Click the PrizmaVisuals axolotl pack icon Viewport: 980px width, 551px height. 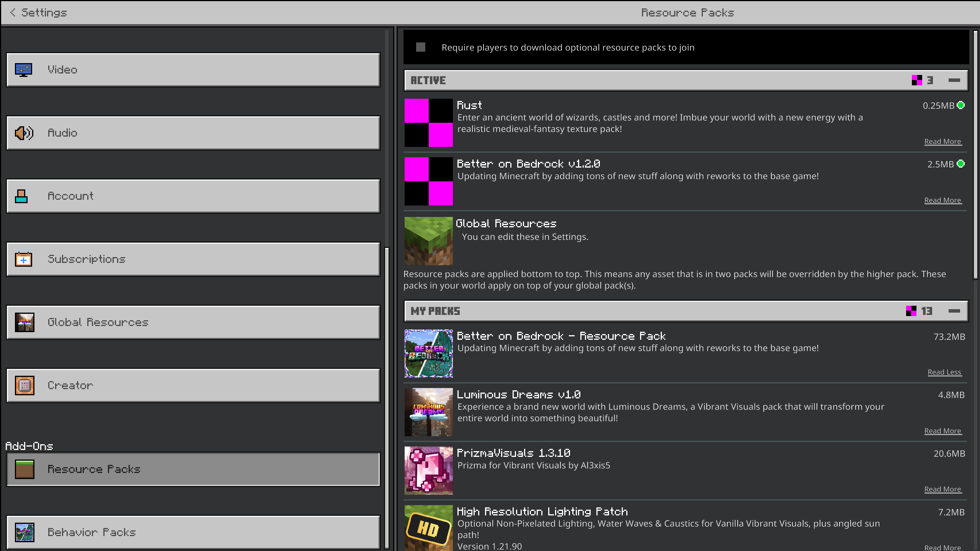(428, 471)
